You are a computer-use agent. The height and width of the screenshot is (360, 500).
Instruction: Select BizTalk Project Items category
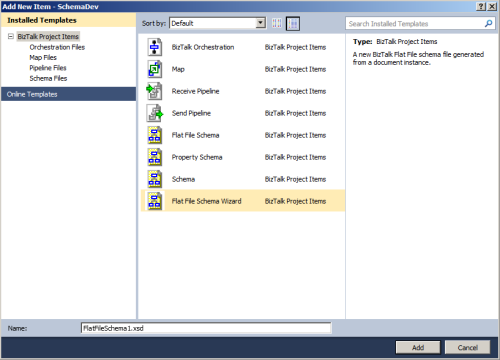48,36
